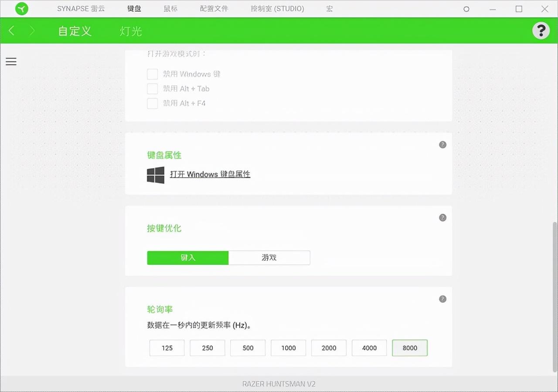Viewport: 558px width, 392px height.
Task: Go forward with the right arrow
Action: [32, 30]
